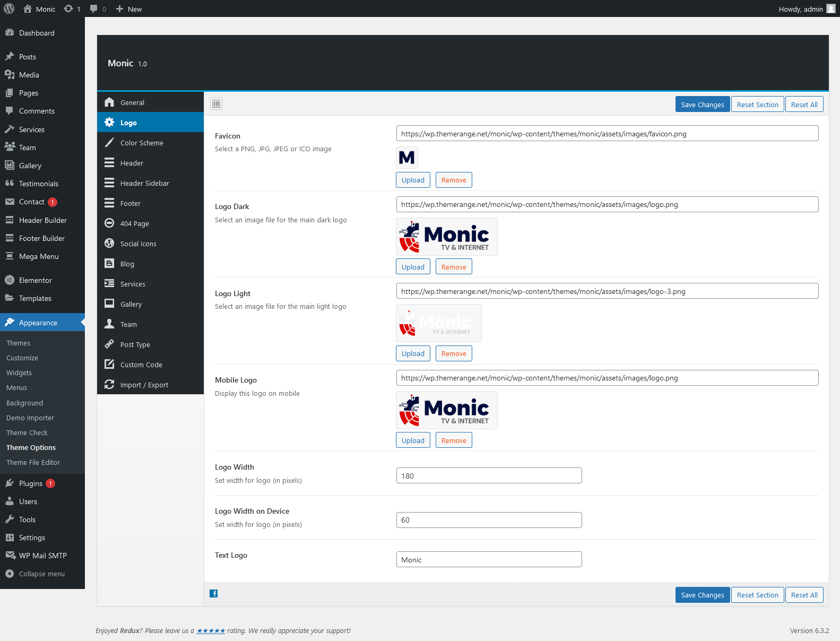Click the Media icon in sidebar

click(x=10, y=74)
